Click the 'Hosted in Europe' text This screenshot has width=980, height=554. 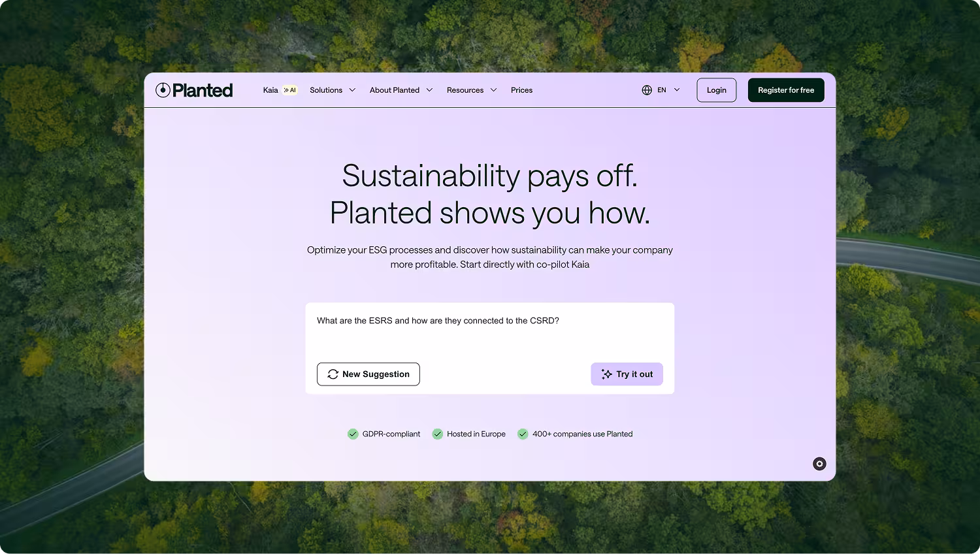tap(476, 434)
